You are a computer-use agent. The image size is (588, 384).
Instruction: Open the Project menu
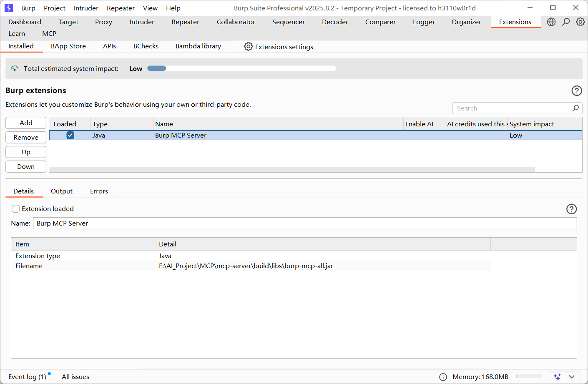[x=55, y=8]
